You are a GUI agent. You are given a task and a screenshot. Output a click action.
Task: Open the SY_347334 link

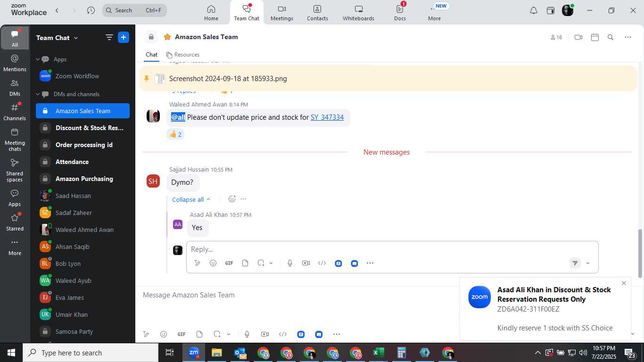(x=327, y=117)
